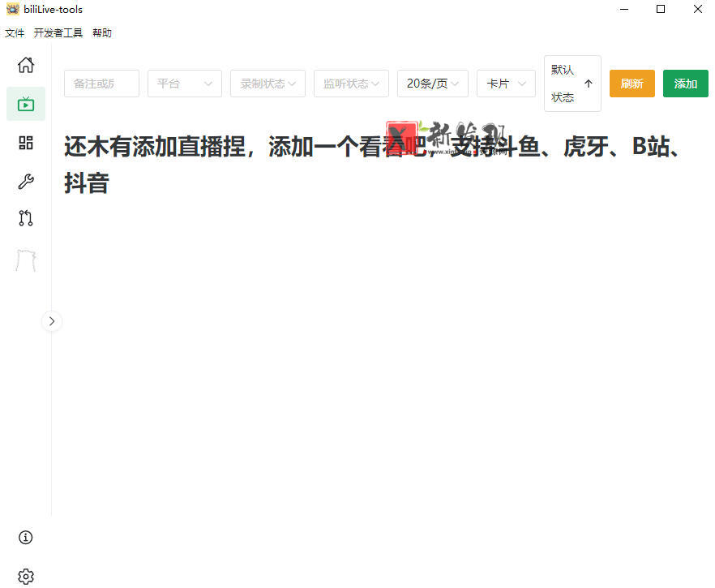Image resolution: width=715 pixels, height=588 pixels.
Task: Open the wrench tools page
Action: click(x=26, y=181)
